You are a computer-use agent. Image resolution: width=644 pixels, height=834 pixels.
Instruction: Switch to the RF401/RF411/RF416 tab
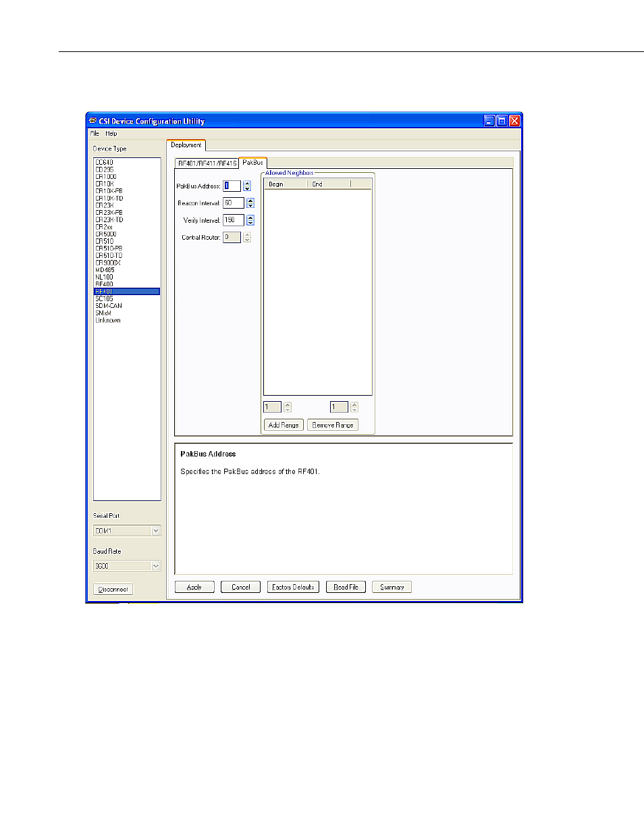[207, 163]
